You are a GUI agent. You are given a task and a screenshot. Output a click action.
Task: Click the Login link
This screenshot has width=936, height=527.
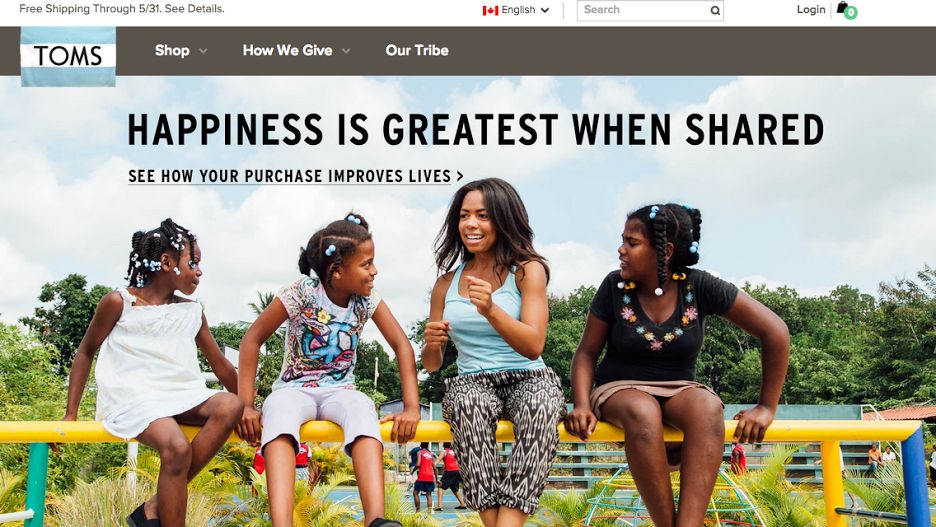click(811, 10)
